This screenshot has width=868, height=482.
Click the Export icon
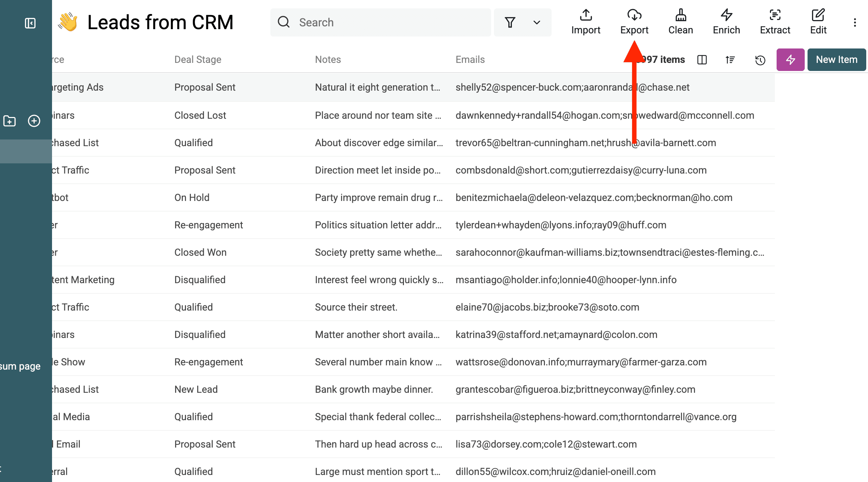pyautogui.click(x=634, y=16)
